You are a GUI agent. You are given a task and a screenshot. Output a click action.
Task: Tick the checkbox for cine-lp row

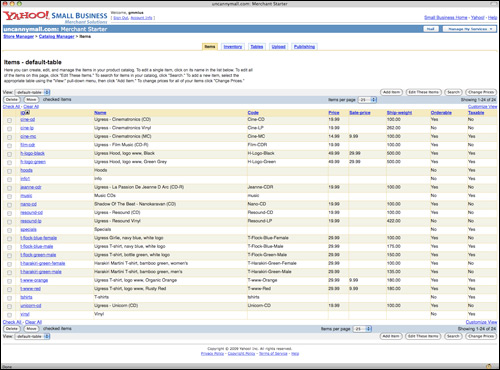9,129
